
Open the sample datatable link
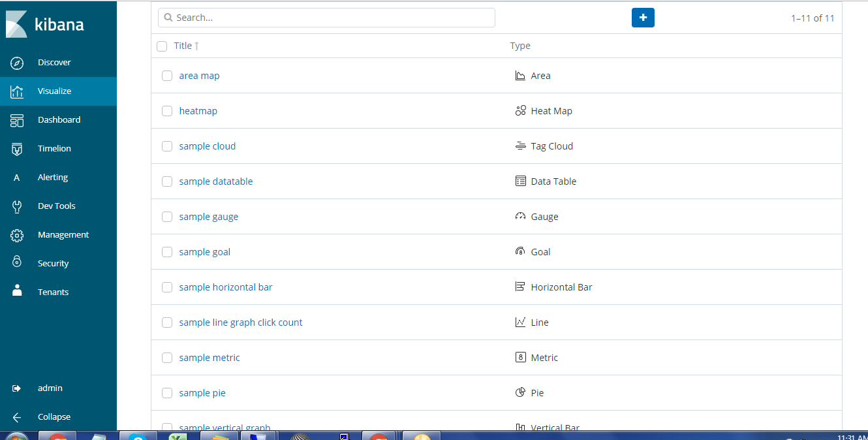[216, 181]
